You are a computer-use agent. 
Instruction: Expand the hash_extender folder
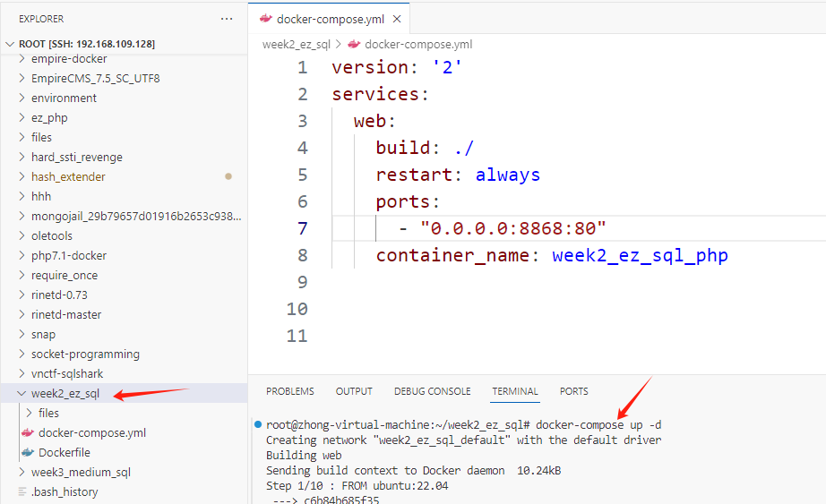[68, 176]
